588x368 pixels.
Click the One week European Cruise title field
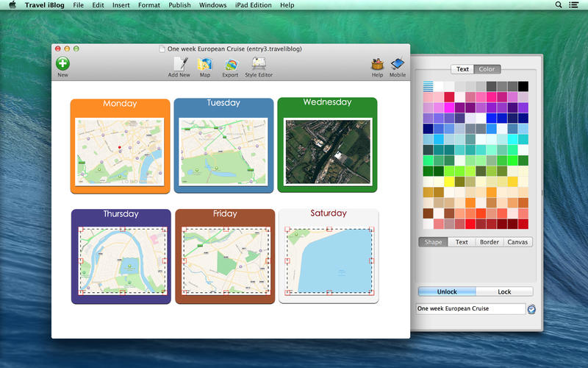pos(470,308)
